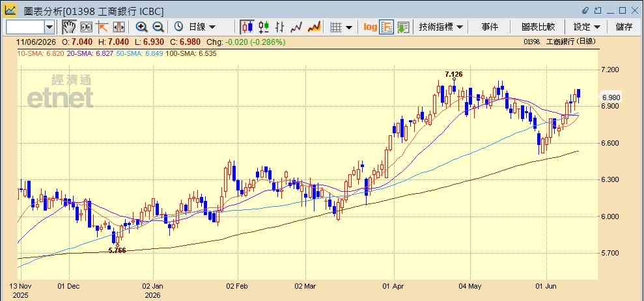Toggle the highlighted legend display button

(387, 27)
